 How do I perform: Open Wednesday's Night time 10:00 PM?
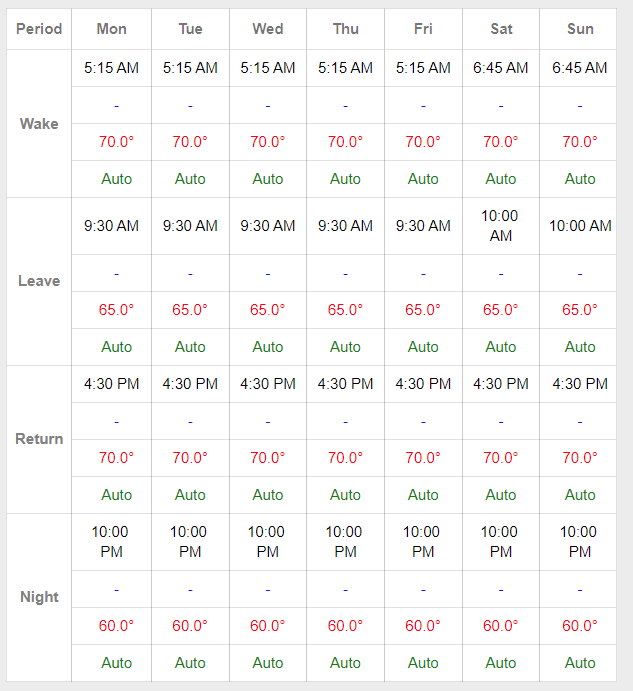268,542
